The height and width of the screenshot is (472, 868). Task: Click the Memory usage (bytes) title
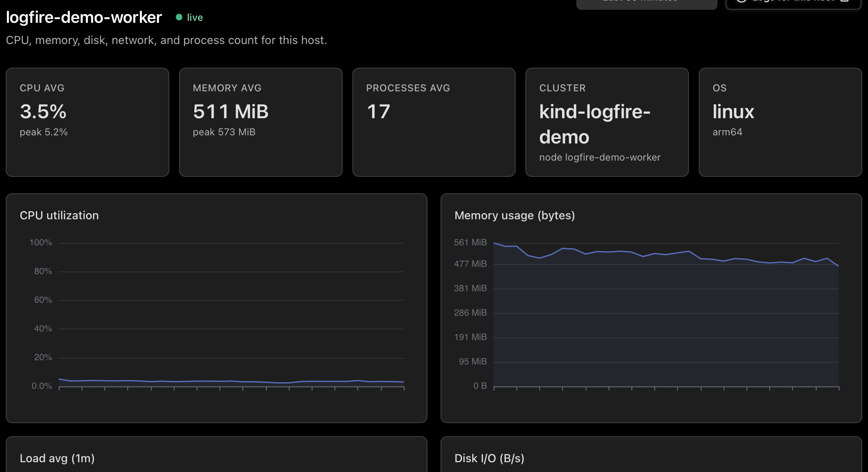515,215
